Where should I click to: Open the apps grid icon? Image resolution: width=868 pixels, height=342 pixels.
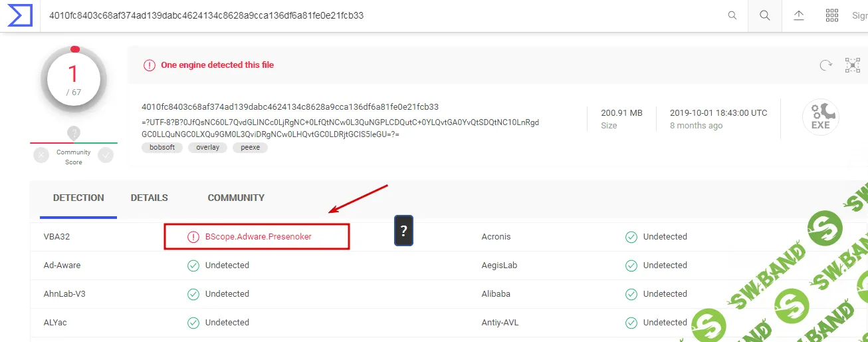831,15
